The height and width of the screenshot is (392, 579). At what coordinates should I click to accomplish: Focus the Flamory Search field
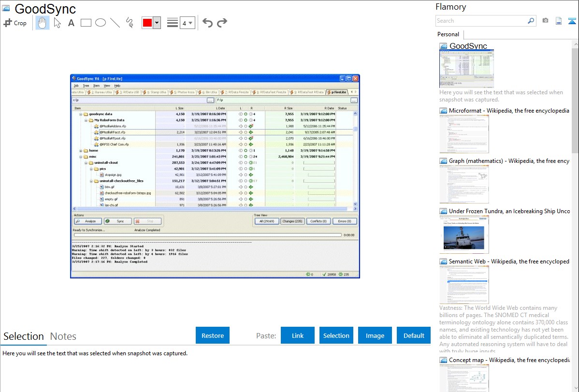tap(481, 21)
